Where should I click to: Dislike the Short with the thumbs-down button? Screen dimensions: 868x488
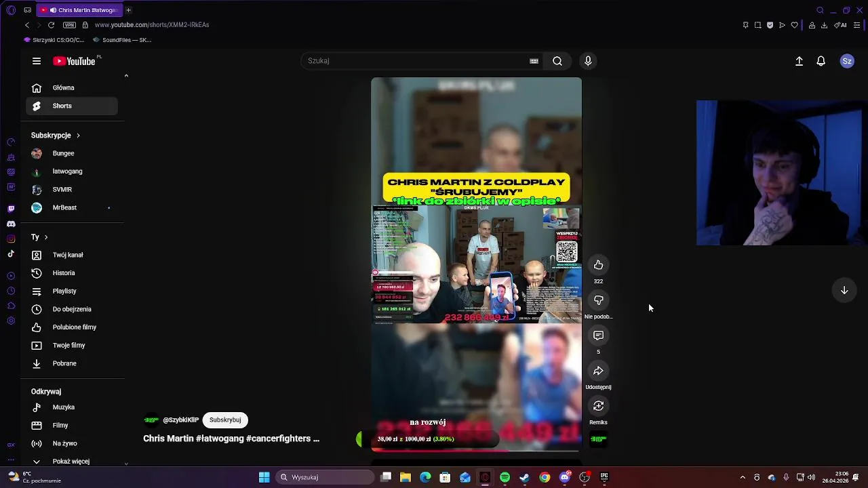click(x=598, y=300)
